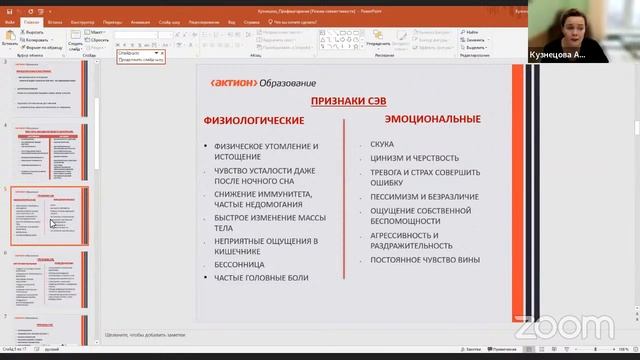Click the Примечания button in status bar
Viewport: 640px width, 360px height.
click(x=502, y=349)
